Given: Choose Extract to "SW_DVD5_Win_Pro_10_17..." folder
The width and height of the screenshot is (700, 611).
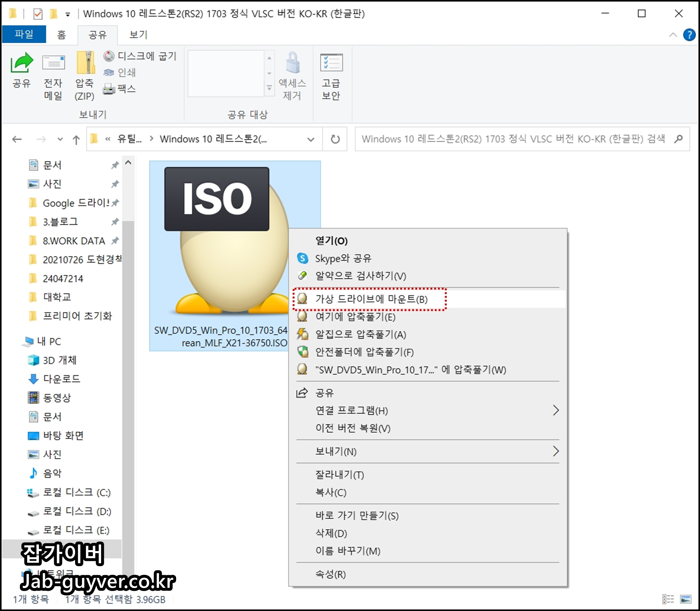Looking at the screenshot, I should click(x=427, y=369).
